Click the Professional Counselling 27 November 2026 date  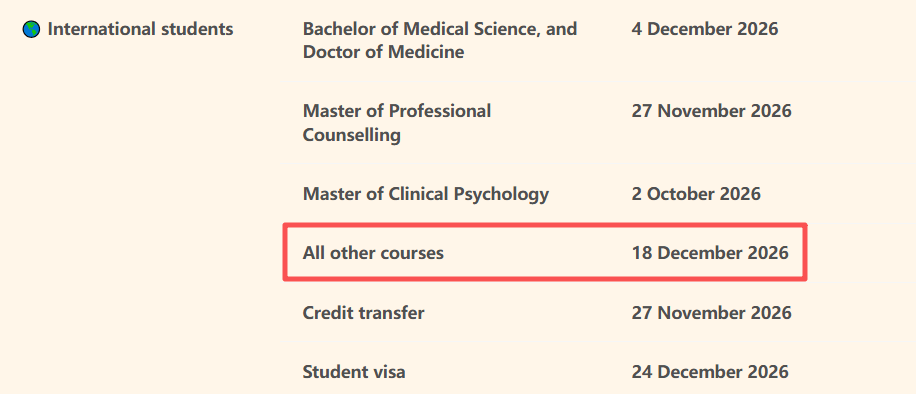pyautogui.click(x=712, y=110)
